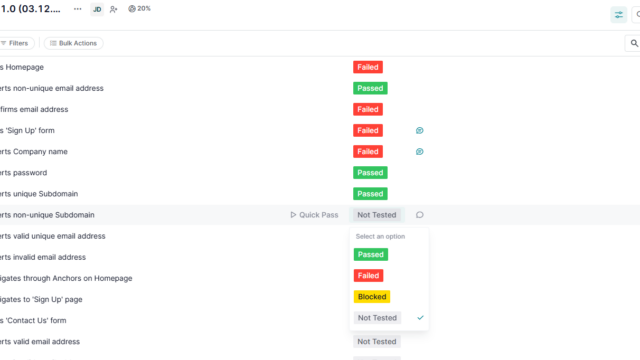Select Blocked option in the dropdown
Screen dimensions: 640x360
click(372, 297)
